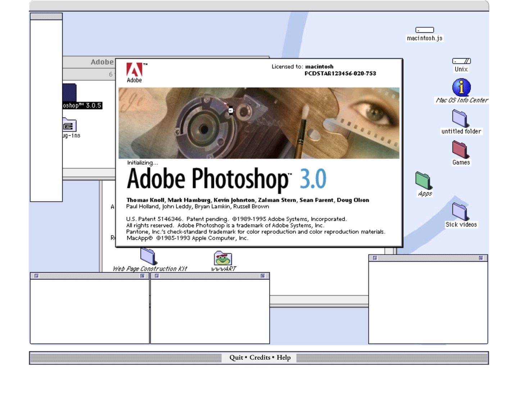This screenshot has height=420, width=518.
Task: Click the 'U.S. Patent 5146346' line
Action: pyautogui.click(x=236, y=219)
